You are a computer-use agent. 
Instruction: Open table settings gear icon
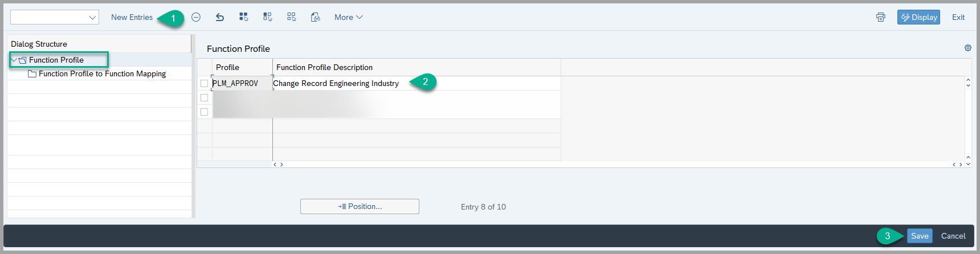coord(967,48)
